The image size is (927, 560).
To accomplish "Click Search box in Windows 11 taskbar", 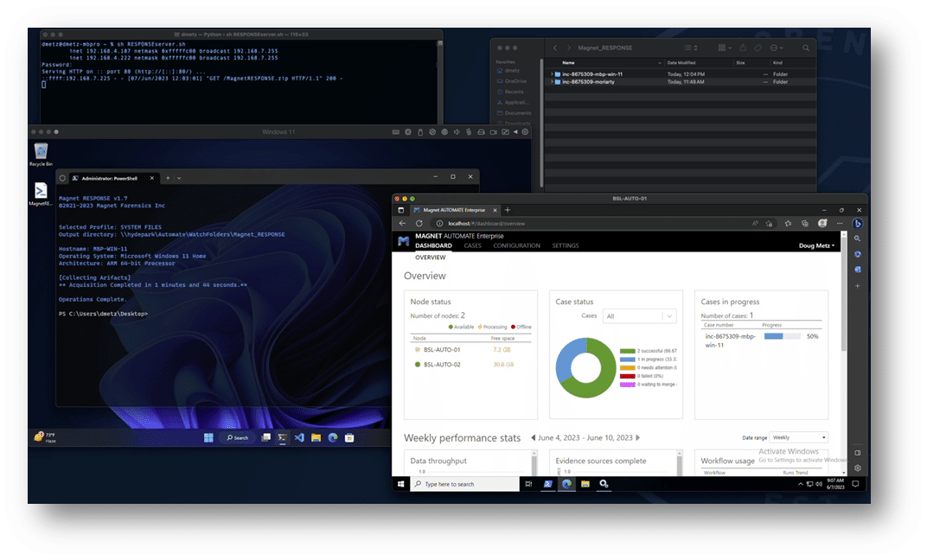I will click(x=237, y=438).
